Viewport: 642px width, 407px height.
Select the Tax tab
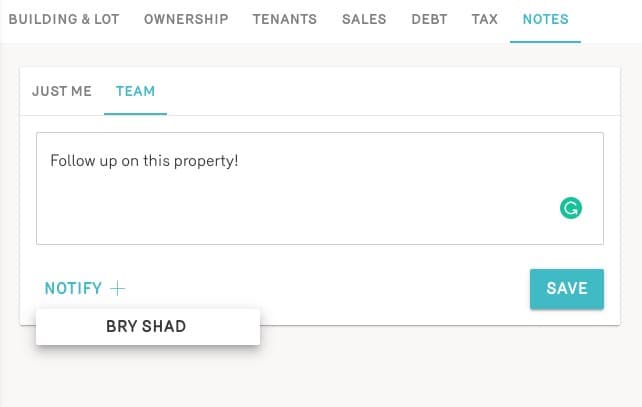click(485, 19)
